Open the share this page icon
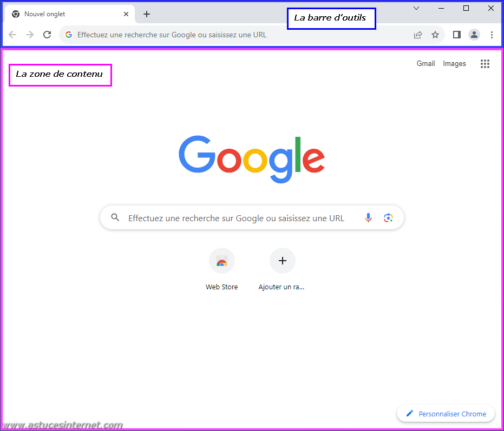This screenshot has height=431, width=504. 418,35
